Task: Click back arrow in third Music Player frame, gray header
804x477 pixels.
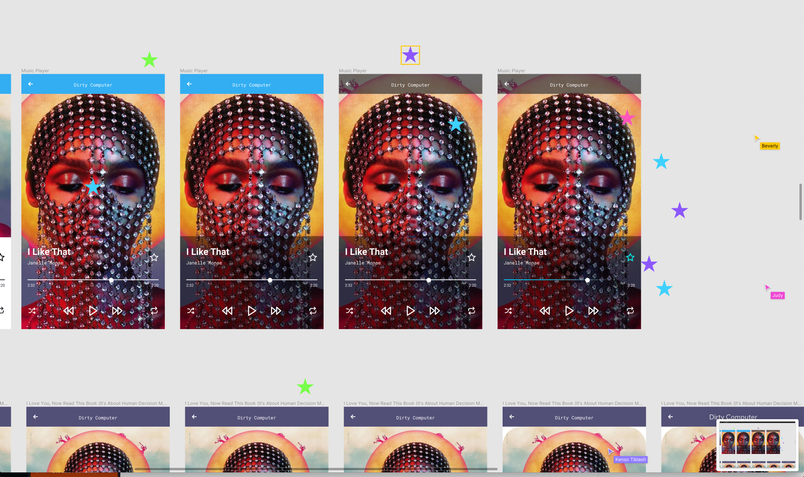Action: point(348,84)
